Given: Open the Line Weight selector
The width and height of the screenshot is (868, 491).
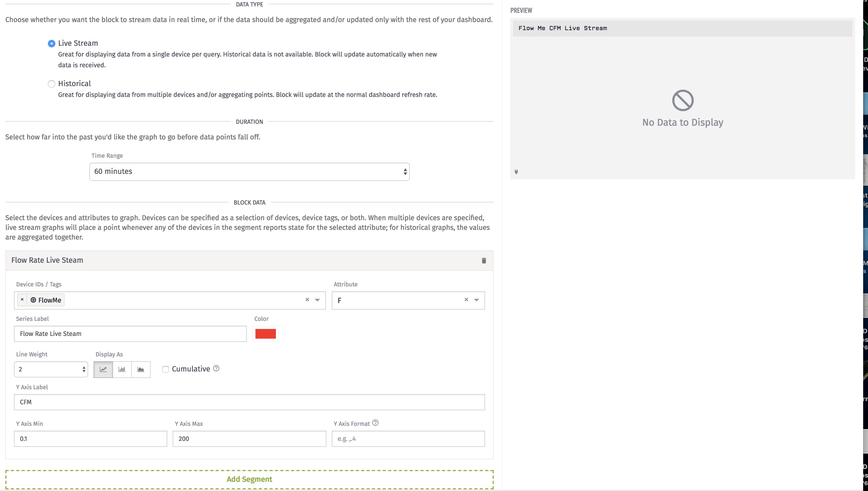Looking at the screenshot, I should pyautogui.click(x=51, y=369).
